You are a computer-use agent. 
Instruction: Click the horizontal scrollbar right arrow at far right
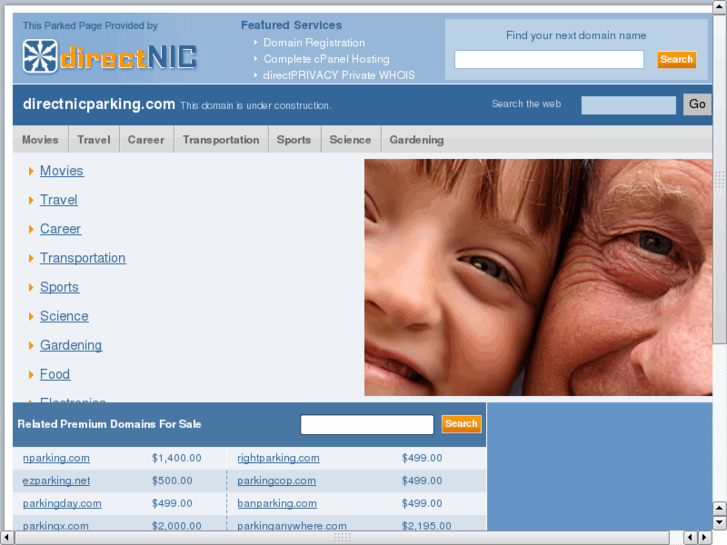(x=705, y=537)
